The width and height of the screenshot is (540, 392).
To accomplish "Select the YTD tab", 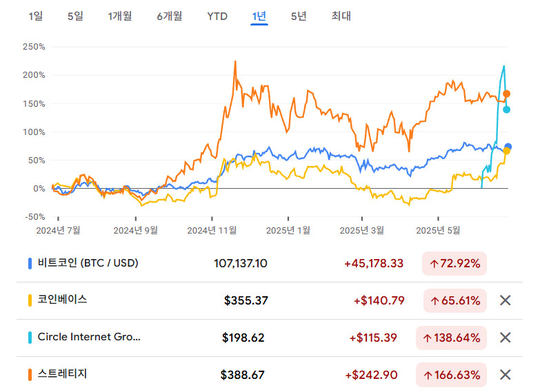I will [x=217, y=16].
